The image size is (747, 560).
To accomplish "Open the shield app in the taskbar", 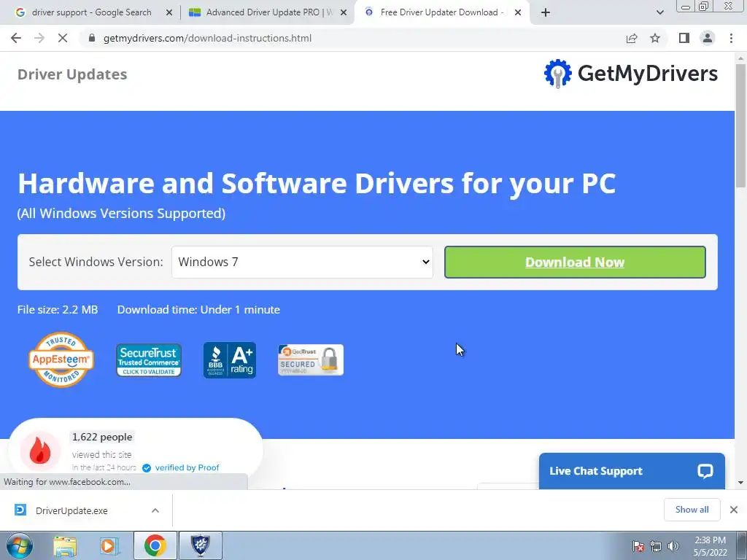I will pos(201,545).
